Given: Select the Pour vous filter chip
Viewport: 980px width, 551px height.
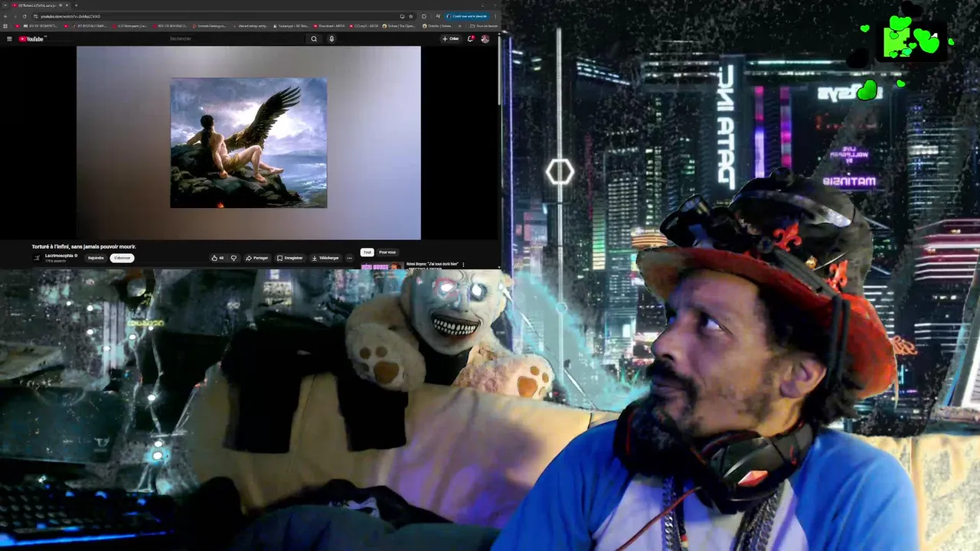Looking at the screenshot, I should pyautogui.click(x=387, y=252).
